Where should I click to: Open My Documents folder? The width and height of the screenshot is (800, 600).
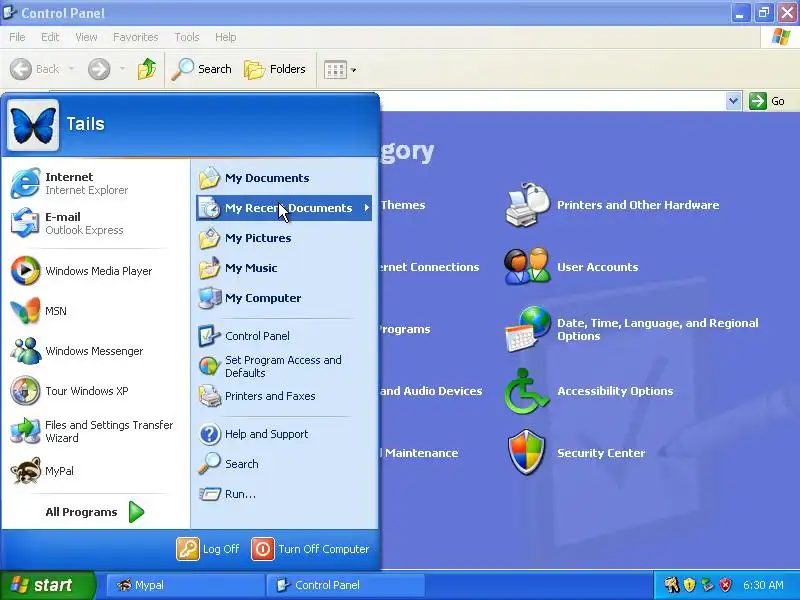click(284, 178)
